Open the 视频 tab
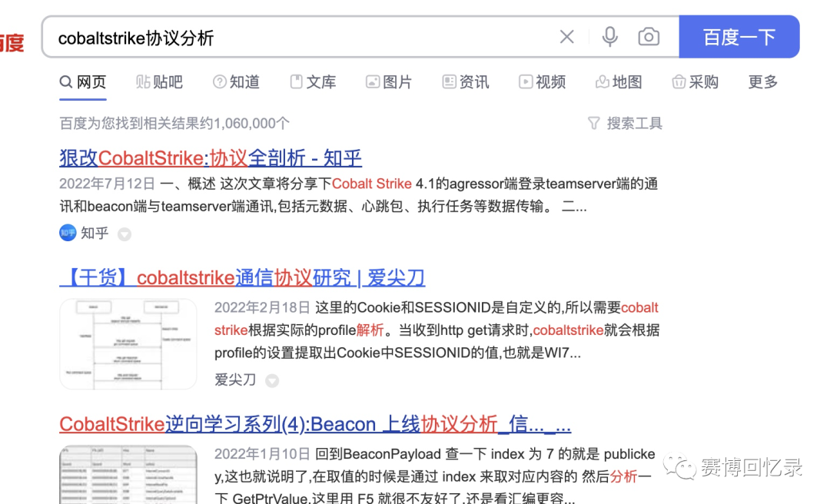The width and height of the screenshot is (830, 504). pyautogui.click(x=542, y=82)
